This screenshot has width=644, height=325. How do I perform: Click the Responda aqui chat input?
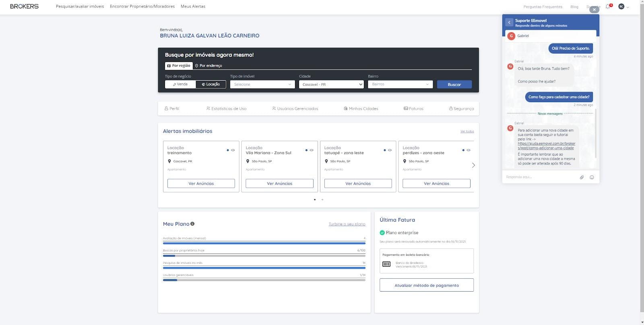(541, 177)
